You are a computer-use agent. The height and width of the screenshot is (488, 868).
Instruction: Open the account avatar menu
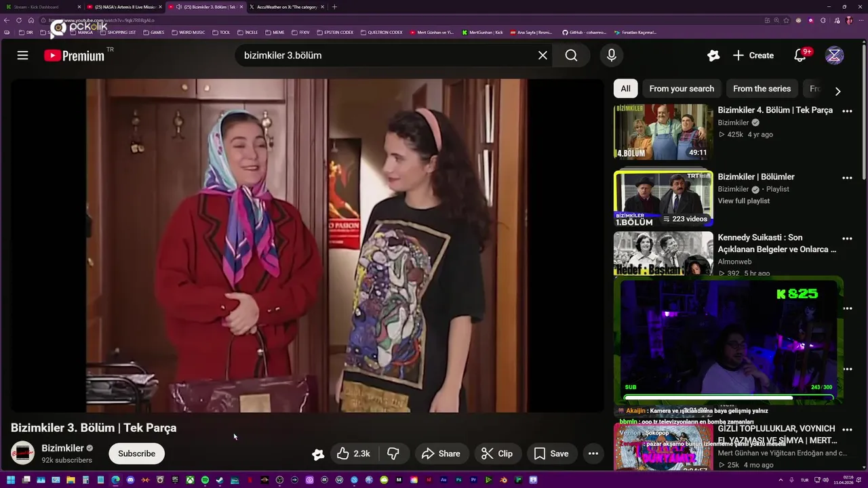[x=835, y=56]
